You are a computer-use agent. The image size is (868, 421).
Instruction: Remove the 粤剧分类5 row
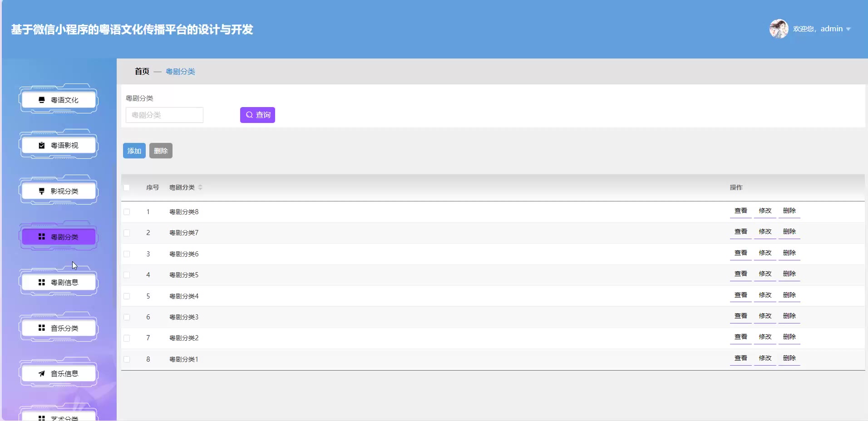pyautogui.click(x=789, y=274)
